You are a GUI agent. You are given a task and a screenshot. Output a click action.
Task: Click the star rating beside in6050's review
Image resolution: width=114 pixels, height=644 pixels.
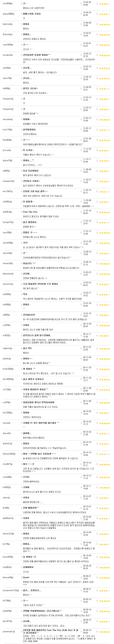[105, 89]
